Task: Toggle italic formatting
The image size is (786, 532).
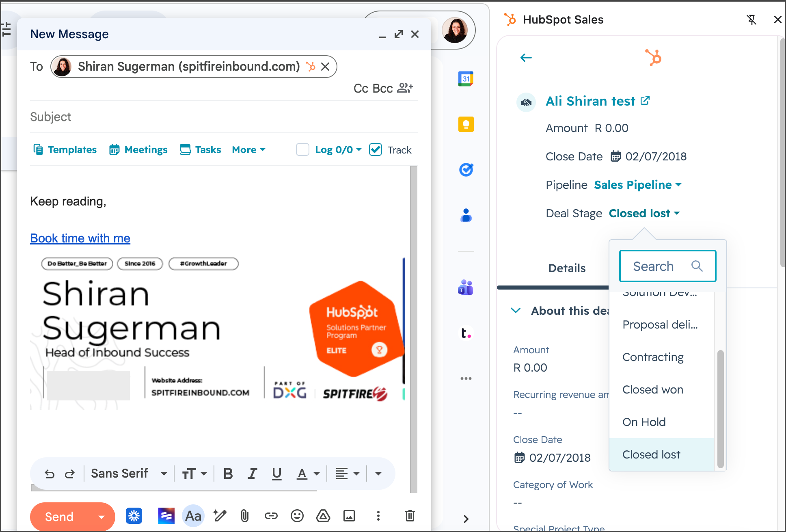Action: pos(253,474)
